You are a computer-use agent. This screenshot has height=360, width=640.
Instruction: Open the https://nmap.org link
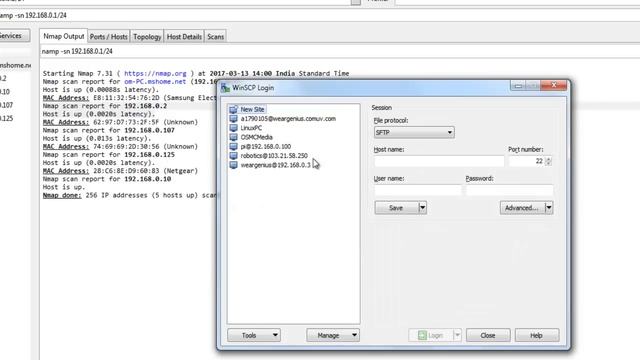(155, 73)
